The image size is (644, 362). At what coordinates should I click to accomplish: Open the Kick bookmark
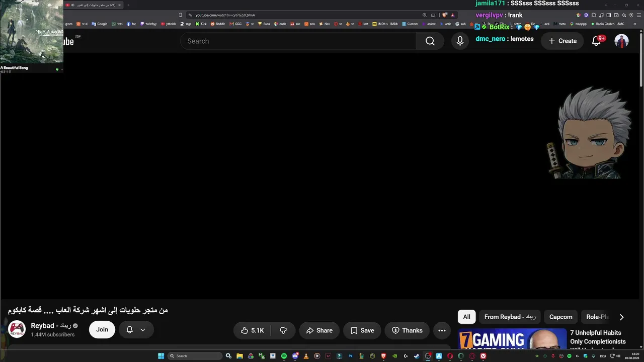pyautogui.click(x=201, y=24)
